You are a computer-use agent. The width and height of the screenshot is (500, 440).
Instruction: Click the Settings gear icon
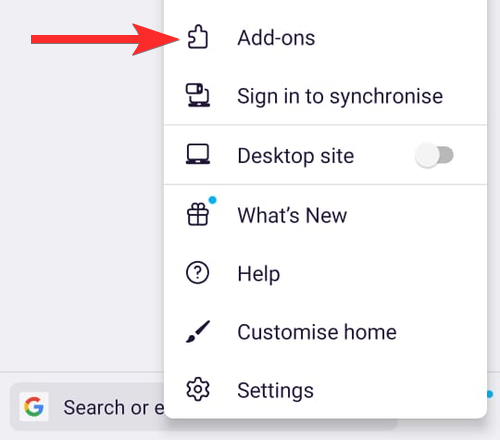(198, 389)
